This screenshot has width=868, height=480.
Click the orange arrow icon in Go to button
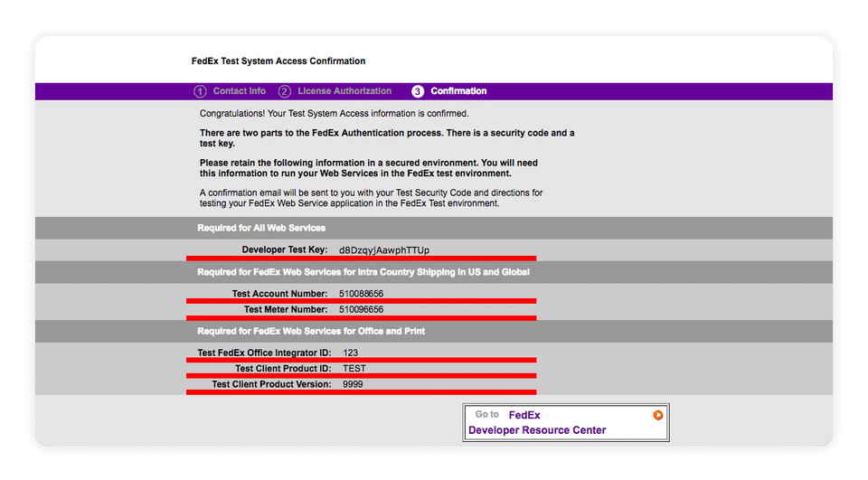pos(657,415)
